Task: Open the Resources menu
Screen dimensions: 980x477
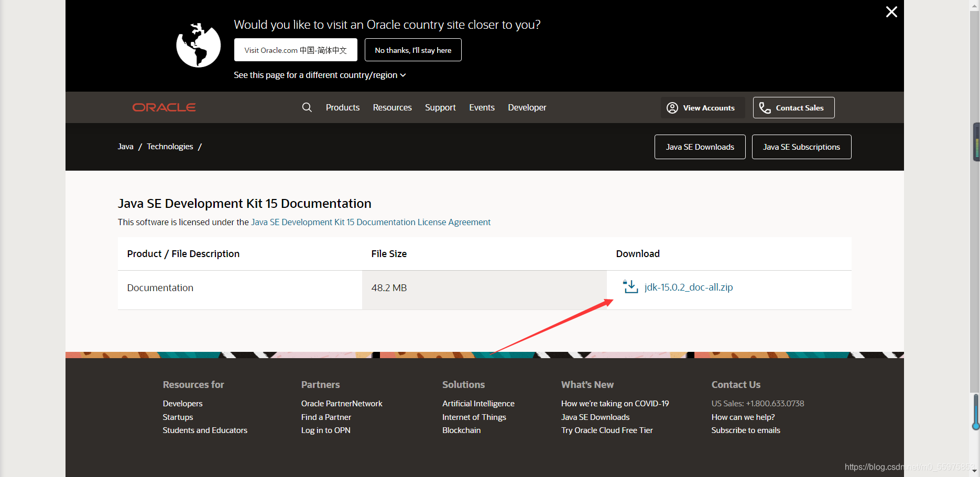Action: 393,107
